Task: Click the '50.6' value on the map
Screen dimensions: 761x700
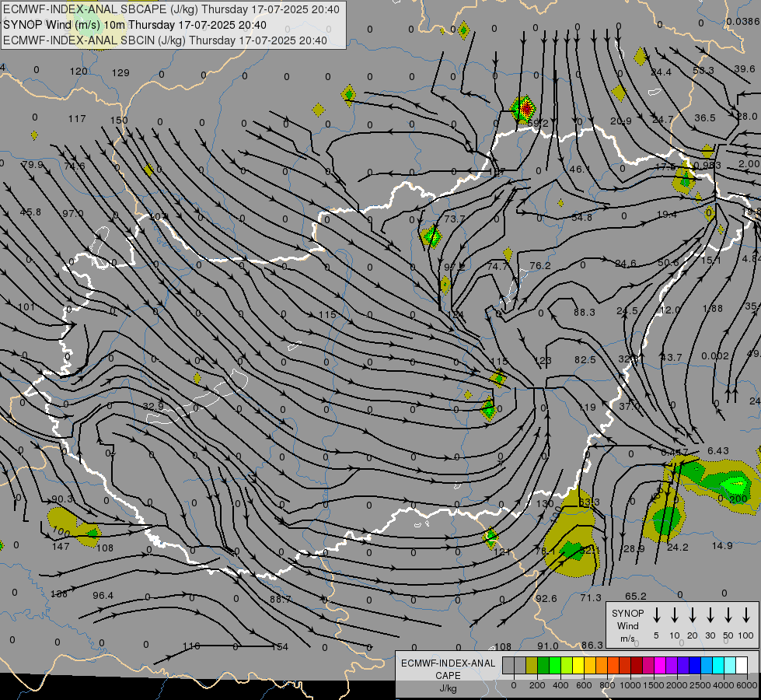Action: point(668,262)
